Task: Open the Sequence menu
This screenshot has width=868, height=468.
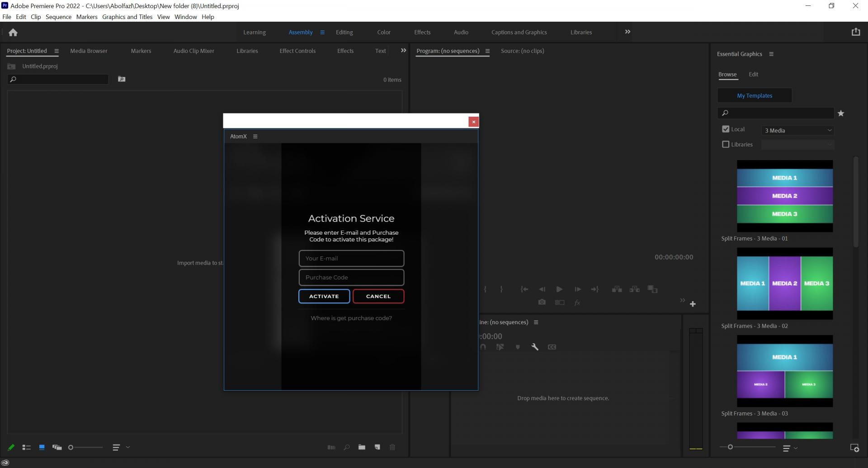Action: pyautogui.click(x=58, y=17)
